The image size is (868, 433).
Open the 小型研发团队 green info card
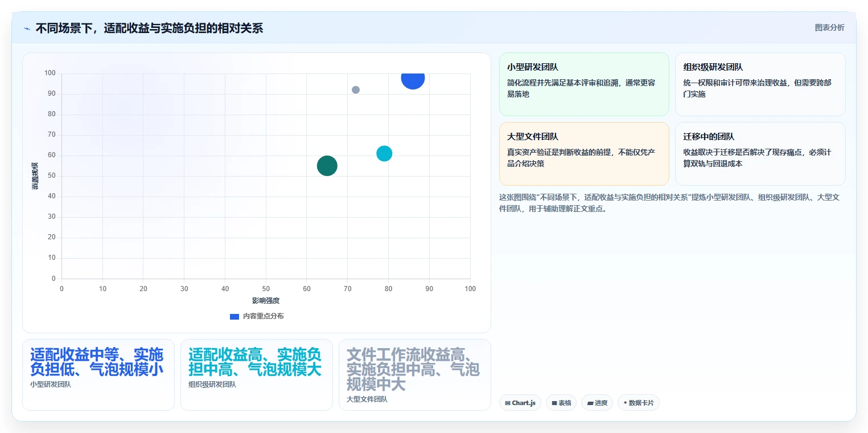584,84
